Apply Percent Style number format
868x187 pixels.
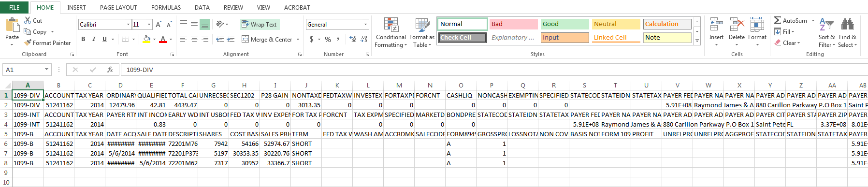(x=328, y=39)
